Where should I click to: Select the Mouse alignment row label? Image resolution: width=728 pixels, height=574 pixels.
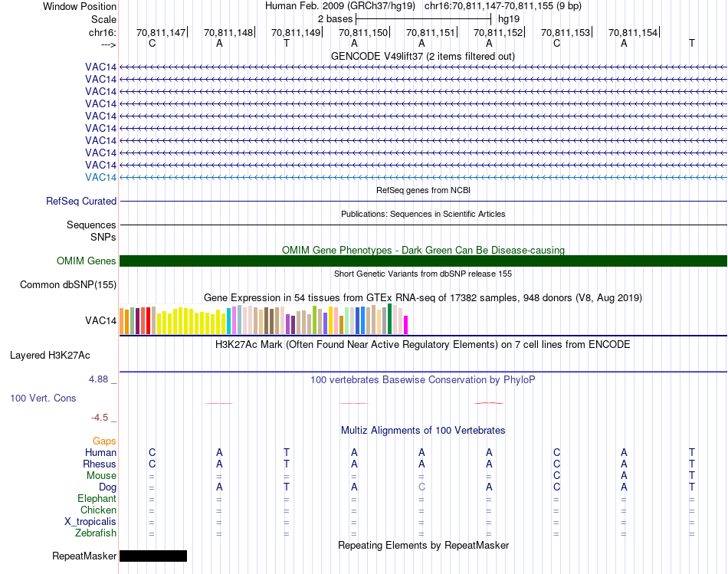coord(101,476)
